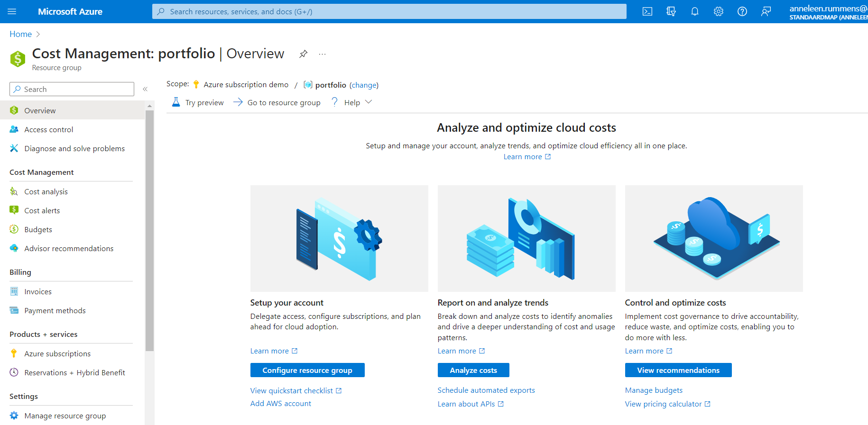Open the notifications bell
The width and height of the screenshot is (868, 425).
[x=695, y=11]
